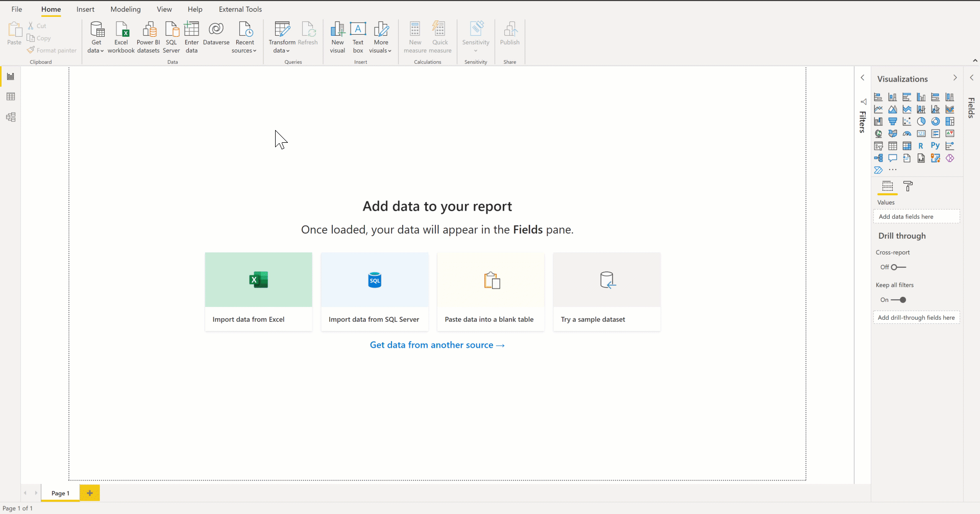
Task: Open the Help ribbon tab
Action: [195, 9]
